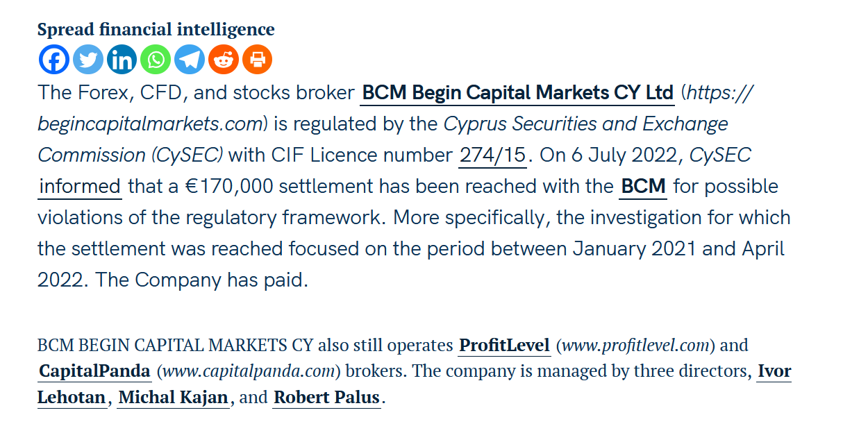Open the Michal Kajan link
Viewport: 868px width, 433px height.
(173, 398)
